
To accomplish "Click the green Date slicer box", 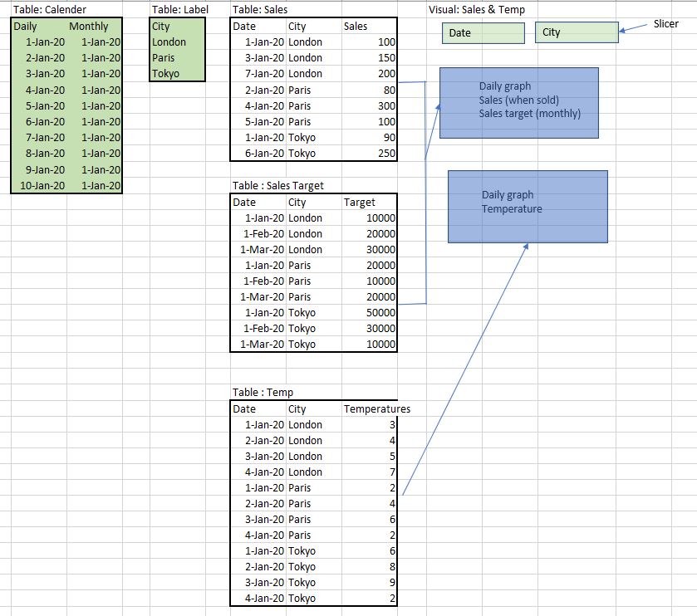I will click(x=483, y=33).
